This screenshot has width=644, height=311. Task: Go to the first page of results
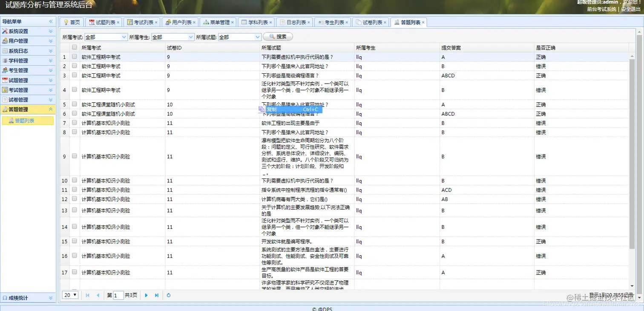pyautogui.click(x=88, y=295)
